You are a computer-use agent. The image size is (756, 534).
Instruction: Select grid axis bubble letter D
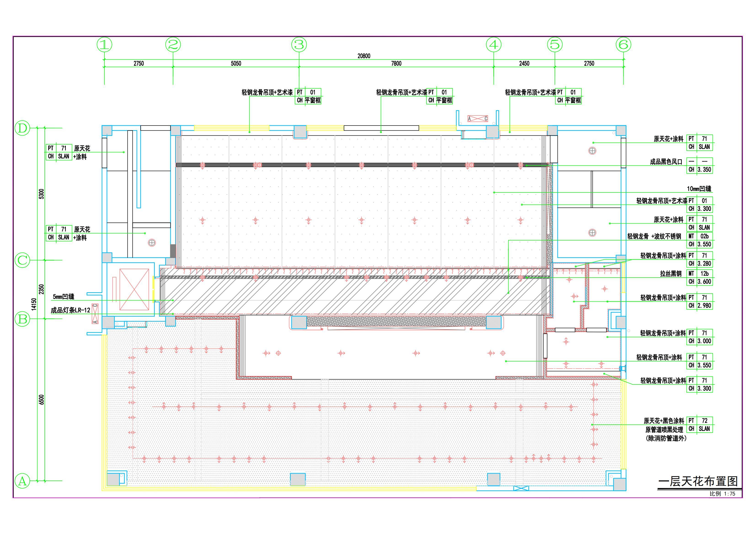22,128
